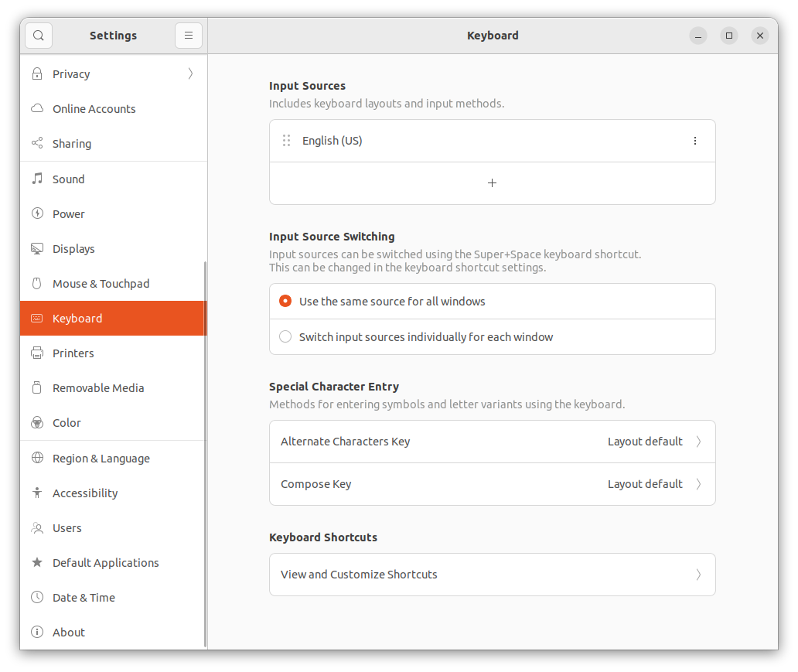Add a new input source with plus button
798x672 pixels.
pyautogui.click(x=493, y=183)
